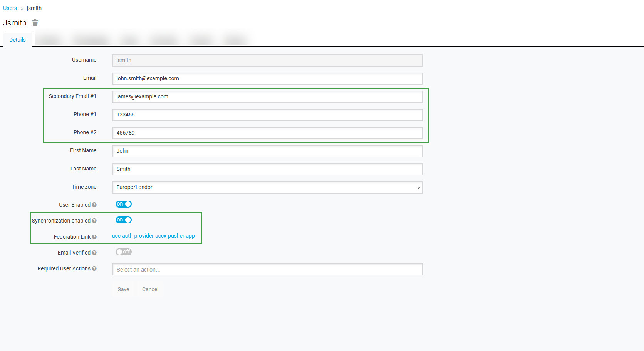The image size is (644, 351).
Task: Select the Details tab
Action: pos(17,40)
